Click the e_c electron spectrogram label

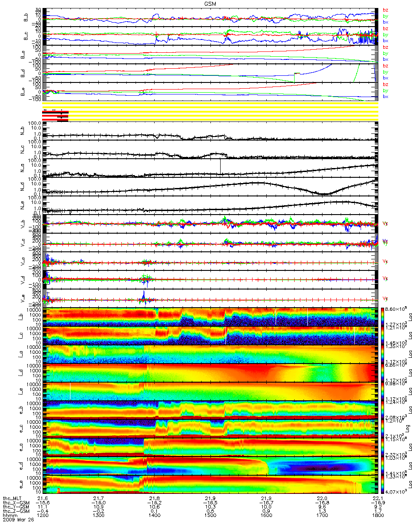[21, 428]
